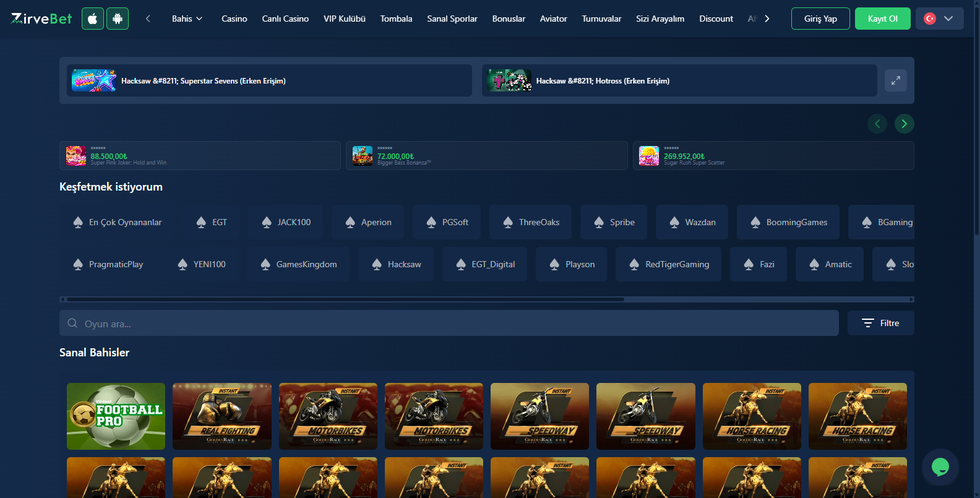The width and height of the screenshot is (980, 498).
Task: Select En Çok Oynananlar category
Action: 117,222
